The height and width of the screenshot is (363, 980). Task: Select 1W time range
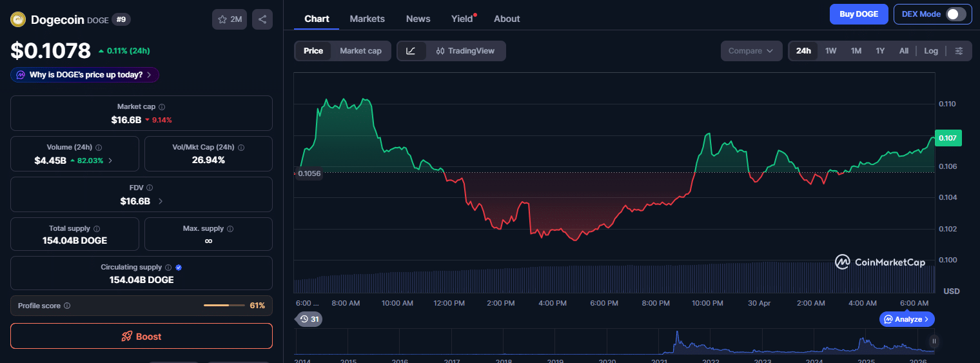[831, 51]
